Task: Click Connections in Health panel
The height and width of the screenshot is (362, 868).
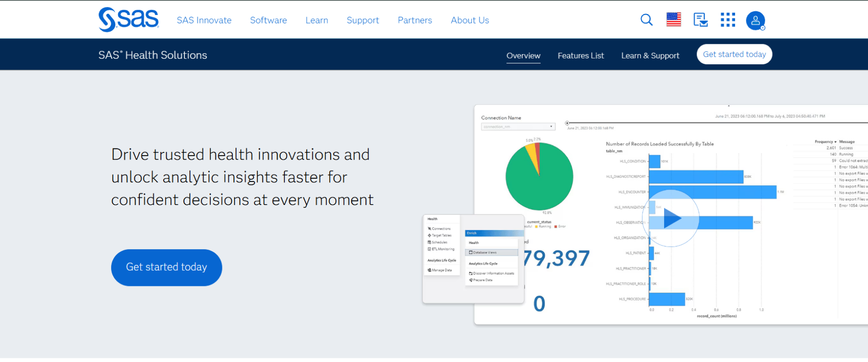Action: [439, 229]
